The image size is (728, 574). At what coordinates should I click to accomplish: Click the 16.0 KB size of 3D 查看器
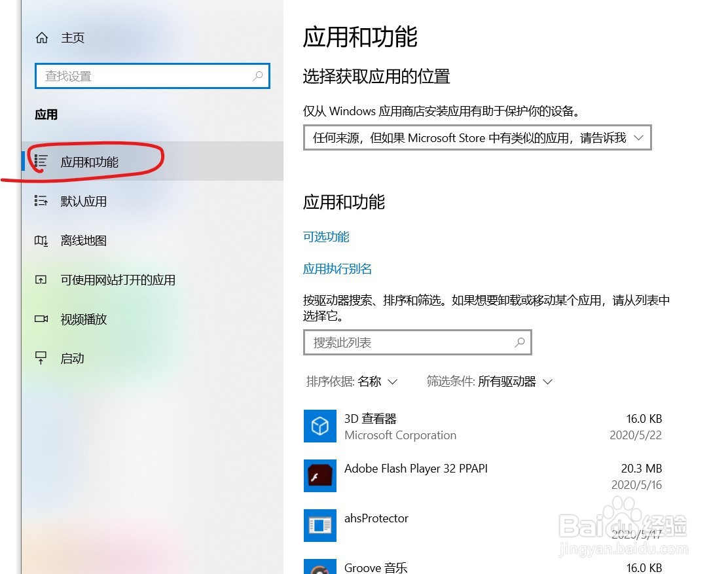(x=644, y=418)
